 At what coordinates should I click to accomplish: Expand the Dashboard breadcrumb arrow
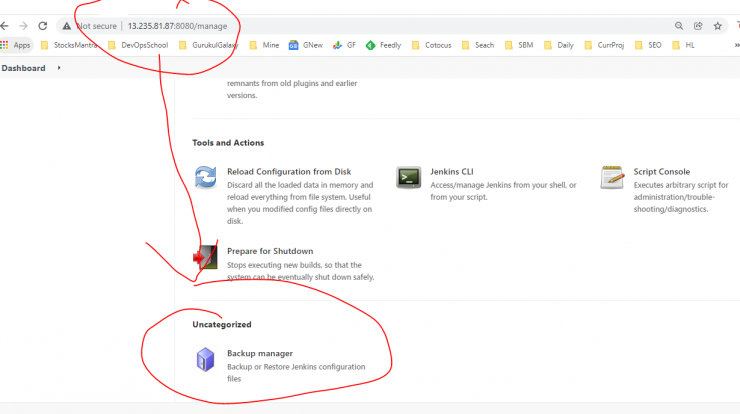click(x=59, y=68)
